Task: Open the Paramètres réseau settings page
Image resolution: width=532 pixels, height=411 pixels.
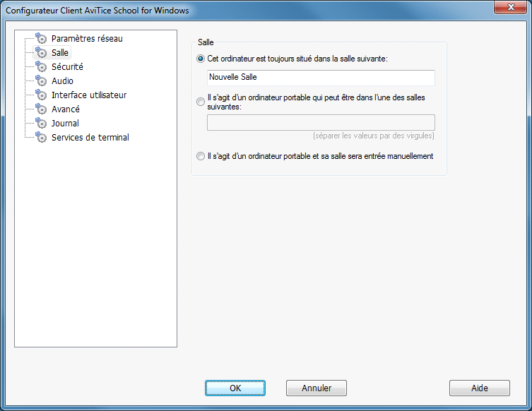Action: coord(87,39)
